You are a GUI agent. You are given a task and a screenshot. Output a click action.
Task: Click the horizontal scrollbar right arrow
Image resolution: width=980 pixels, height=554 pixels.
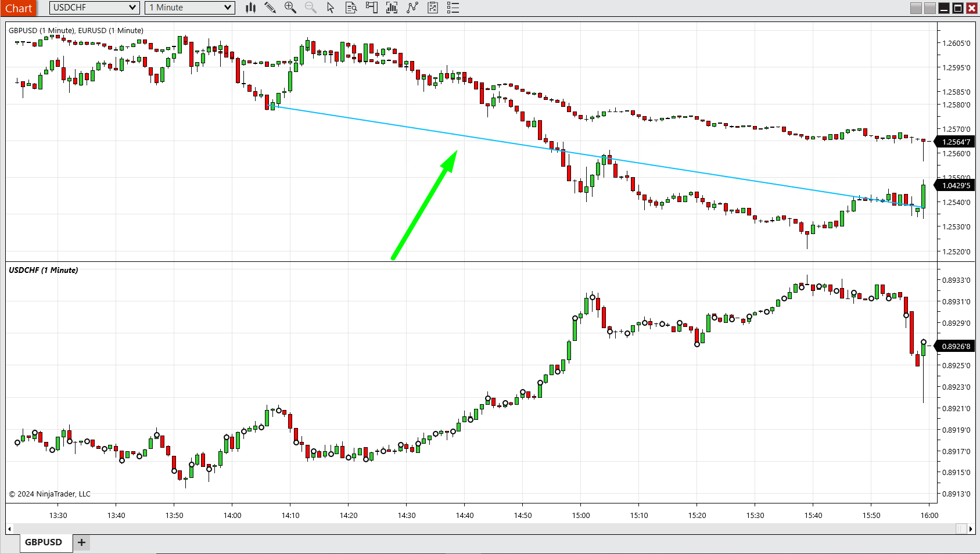971,528
